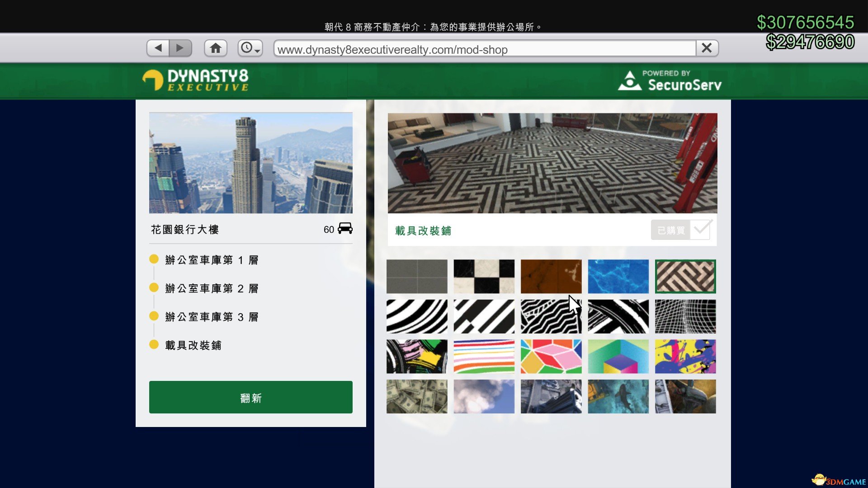The width and height of the screenshot is (868, 488).
Task: Choose the cloudy sky floor swatch
Action: click(x=484, y=396)
